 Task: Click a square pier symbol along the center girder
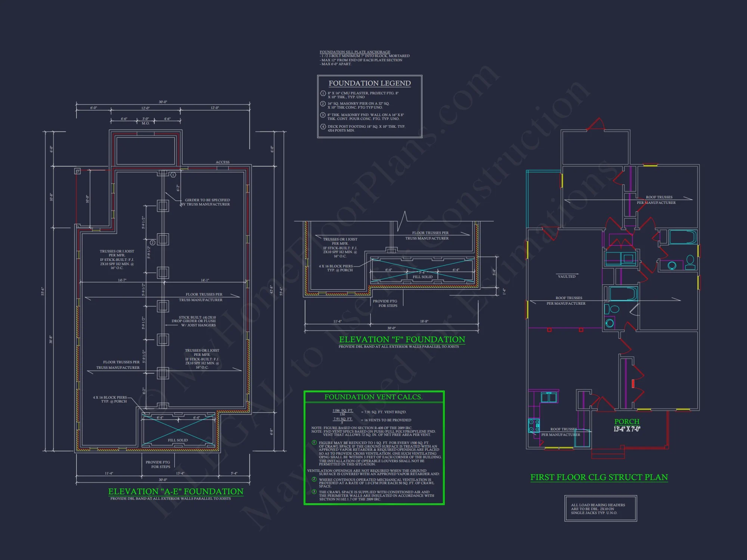163,206
